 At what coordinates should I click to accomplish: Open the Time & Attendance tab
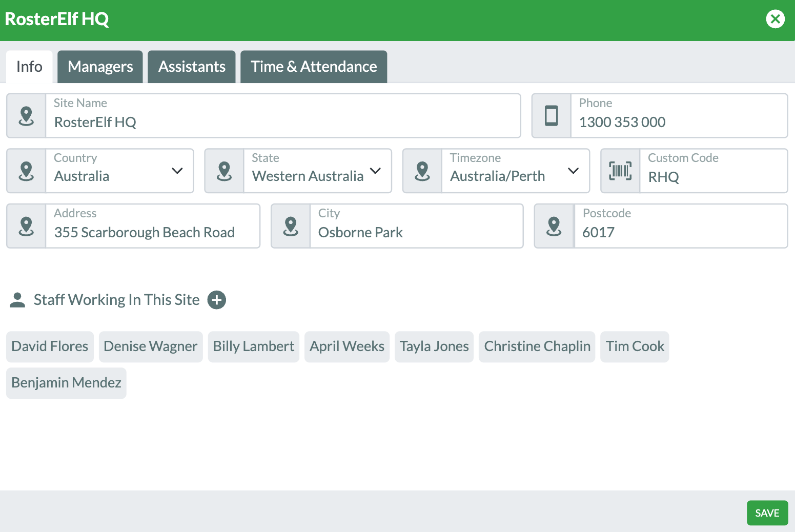click(x=314, y=67)
